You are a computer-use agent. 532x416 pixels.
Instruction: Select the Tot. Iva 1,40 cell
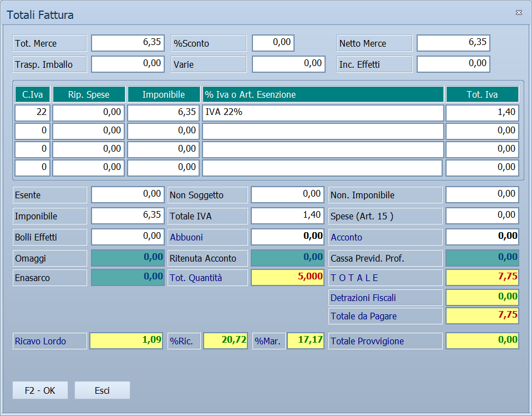(482, 113)
